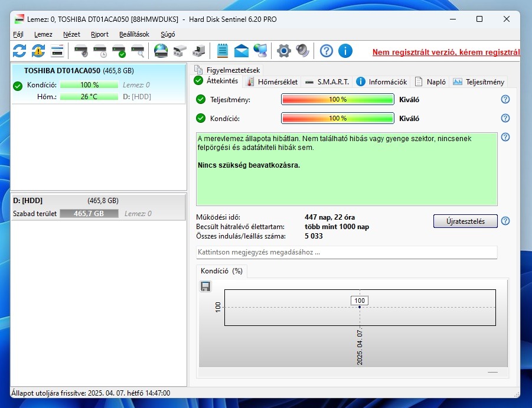Click the disk with speaker test icon

pyautogui.click(x=81, y=51)
